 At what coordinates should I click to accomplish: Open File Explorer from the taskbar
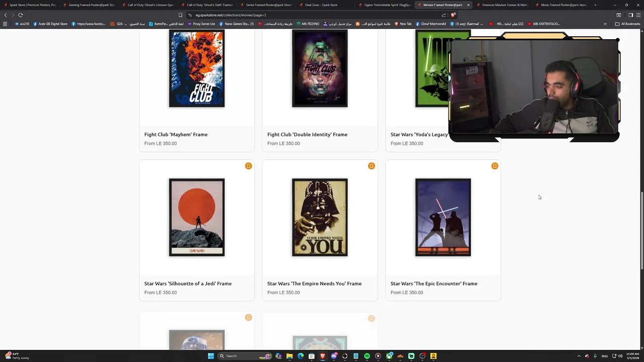point(289,356)
